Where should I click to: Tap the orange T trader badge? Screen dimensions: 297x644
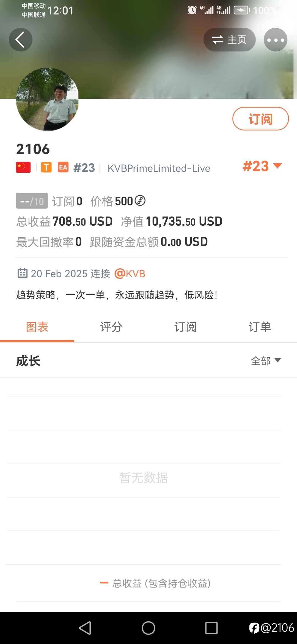[x=46, y=167]
